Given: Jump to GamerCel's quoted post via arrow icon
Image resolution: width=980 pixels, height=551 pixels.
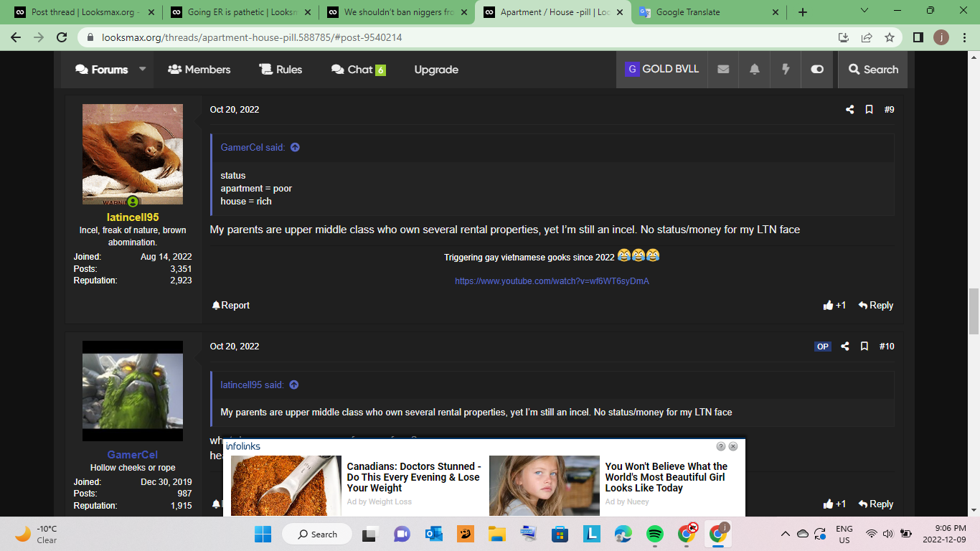Looking at the screenshot, I should (295, 147).
